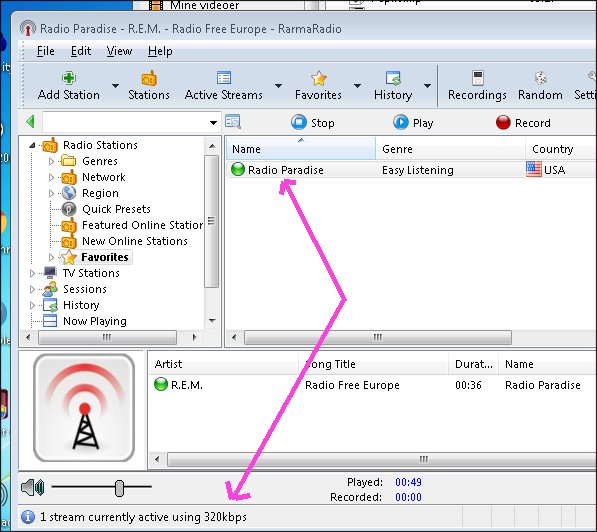597x532 pixels.
Task: Open the Stations toolbar button
Action: [148, 86]
